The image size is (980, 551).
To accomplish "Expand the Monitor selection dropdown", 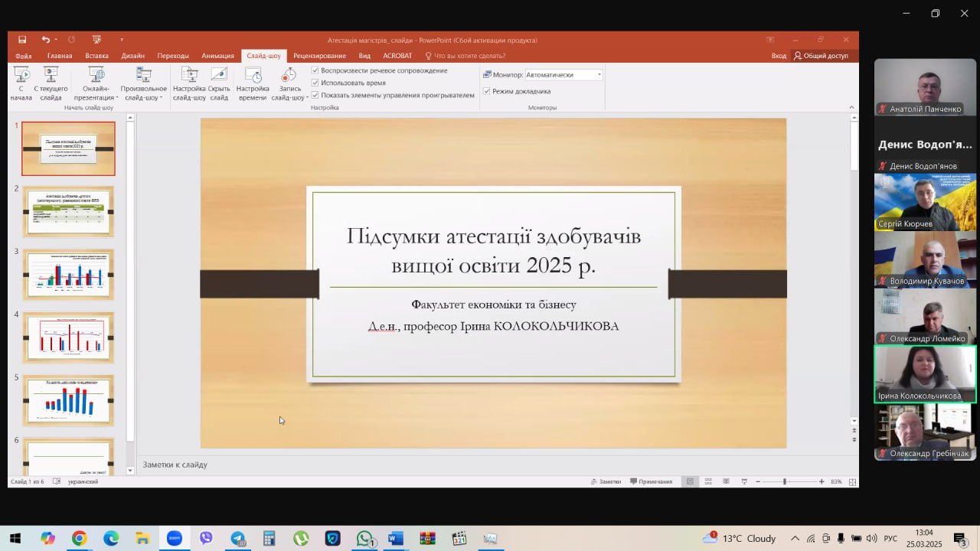I will pos(599,75).
